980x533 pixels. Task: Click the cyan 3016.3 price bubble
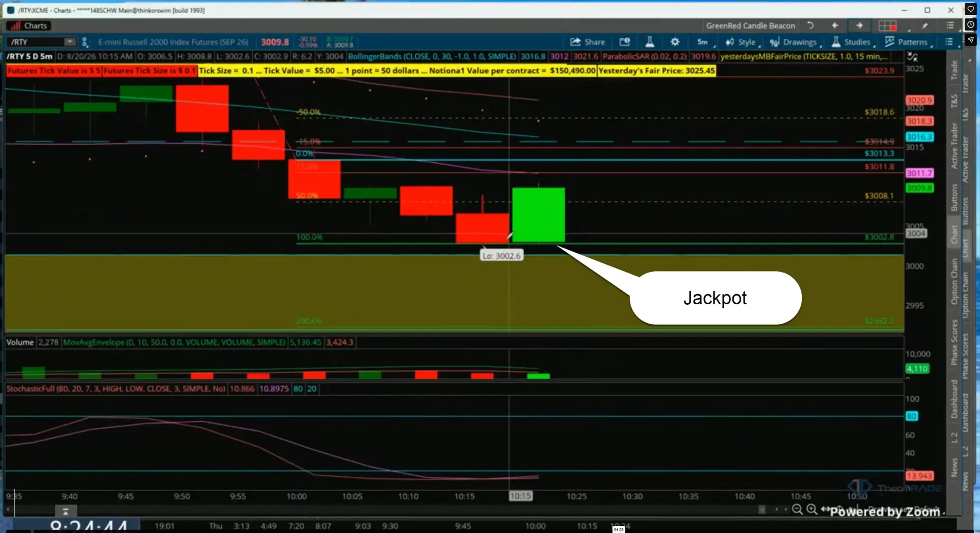[x=919, y=137]
